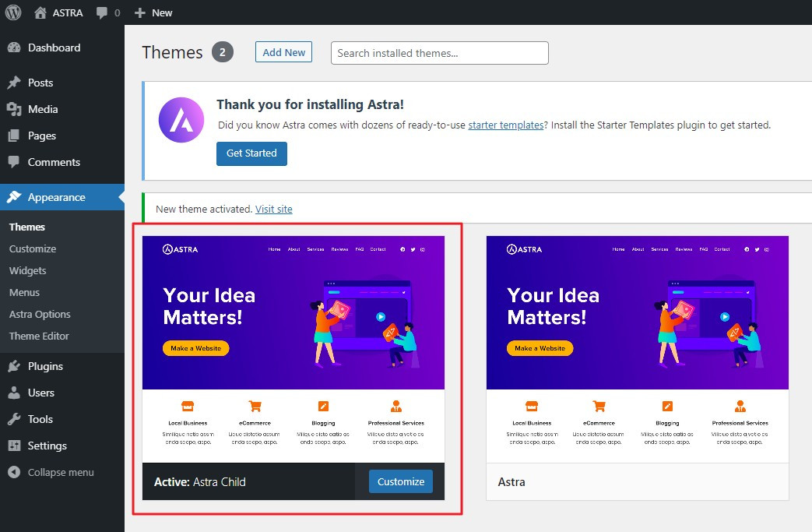Click the Appearance paintbrush icon
The height and width of the screenshot is (532, 812).
pyautogui.click(x=15, y=197)
